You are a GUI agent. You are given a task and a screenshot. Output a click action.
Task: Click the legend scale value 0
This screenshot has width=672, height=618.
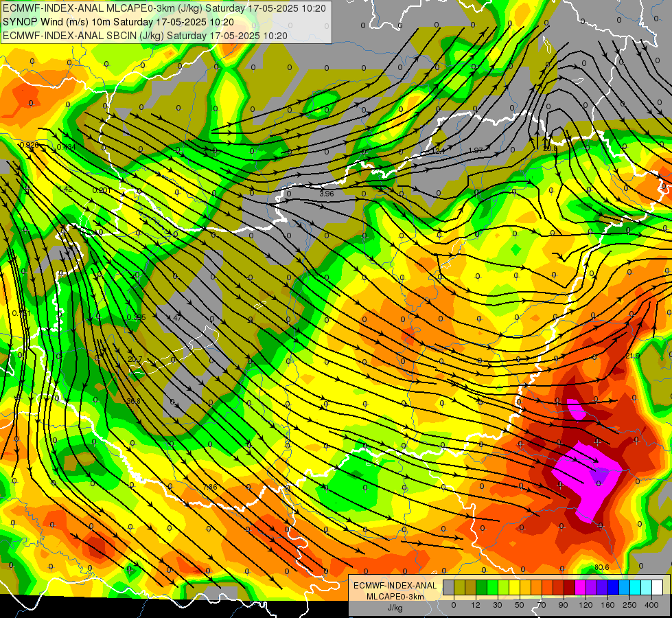(454, 605)
